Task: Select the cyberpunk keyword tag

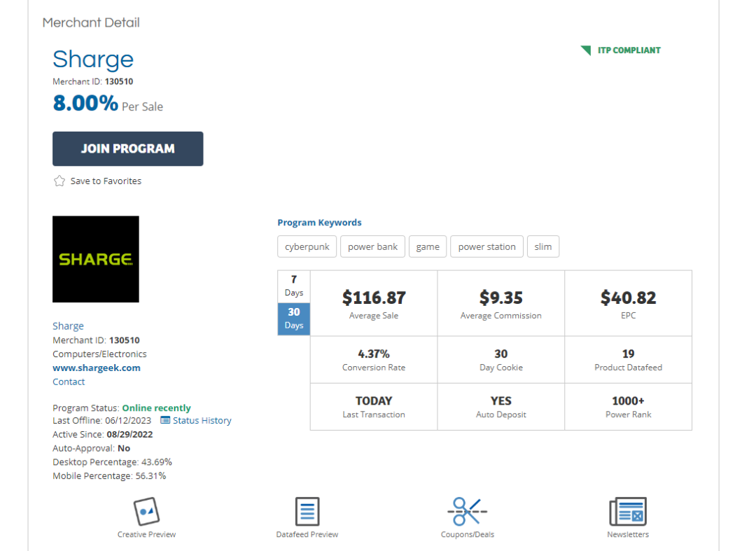Action: pyautogui.click(x=307, y=247)
